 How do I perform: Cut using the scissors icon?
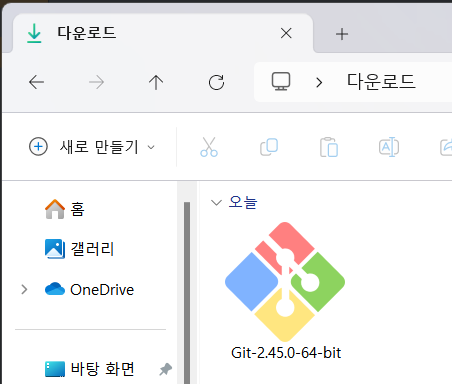coord(209,147)
